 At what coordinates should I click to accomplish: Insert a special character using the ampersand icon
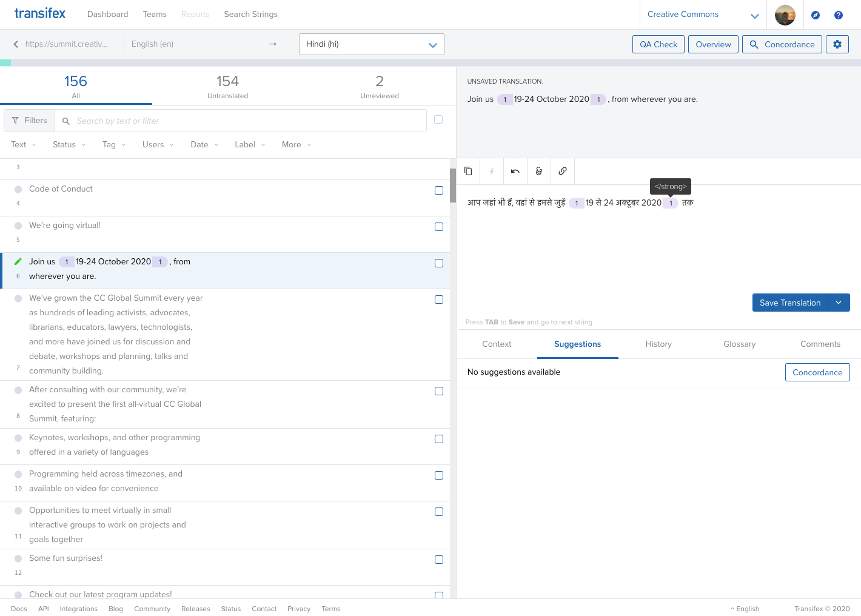tap(538, 171)
